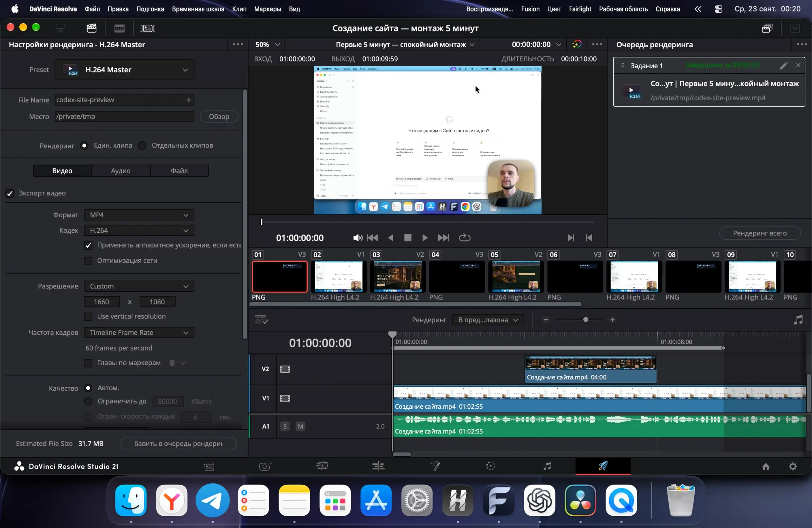Click the V2 track clip icon
812x528 pixels.
click(285, 369)
